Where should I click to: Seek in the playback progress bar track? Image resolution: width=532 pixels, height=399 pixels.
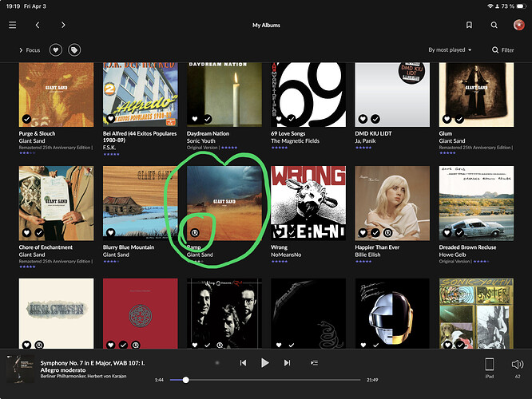(265, 380)
